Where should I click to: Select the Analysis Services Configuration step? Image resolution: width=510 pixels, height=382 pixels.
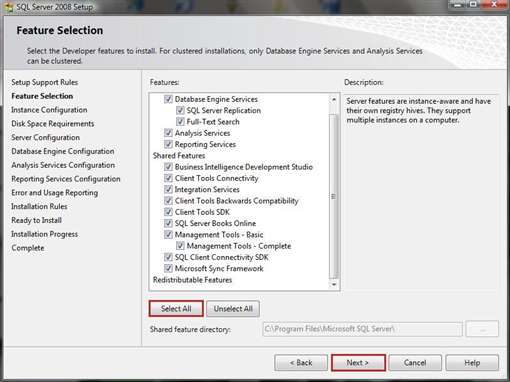pos(63,165)
